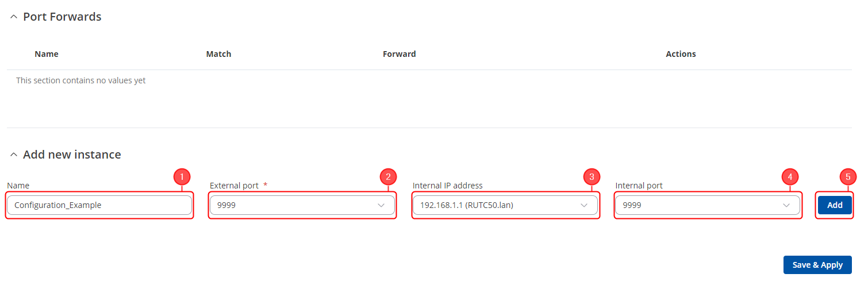
Task: Select the red number 5 badge
Action: [848, 176]
